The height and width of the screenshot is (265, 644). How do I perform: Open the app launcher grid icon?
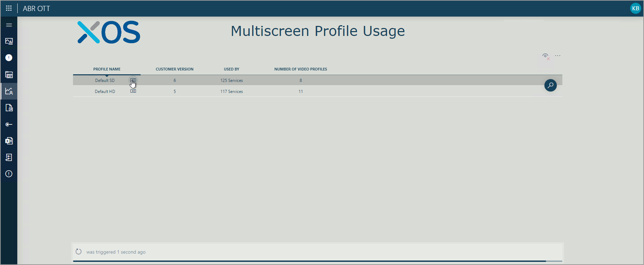pyautogui.click(x=9, y=8)
